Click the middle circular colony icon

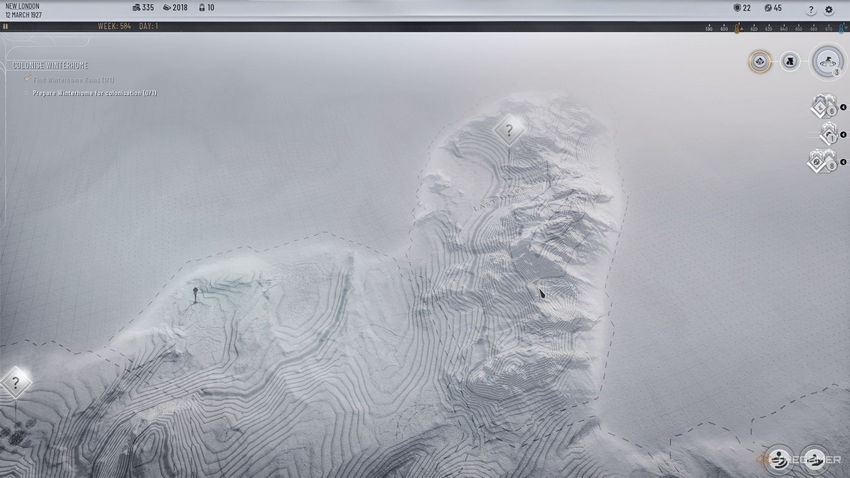(x=790, y=61)
